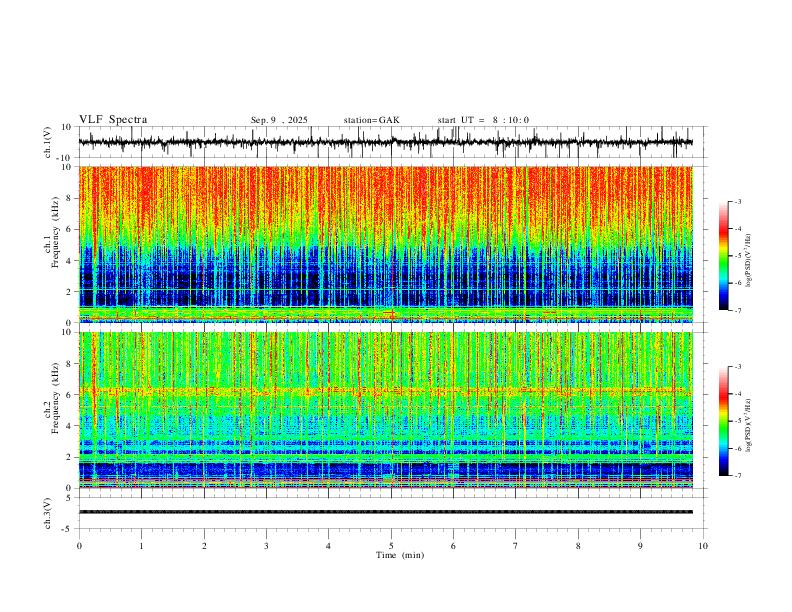Viewport: 792px width, 612px height.
Task: Click the "ch.3(V)" axis label
Action: click(x=48, y=513)
